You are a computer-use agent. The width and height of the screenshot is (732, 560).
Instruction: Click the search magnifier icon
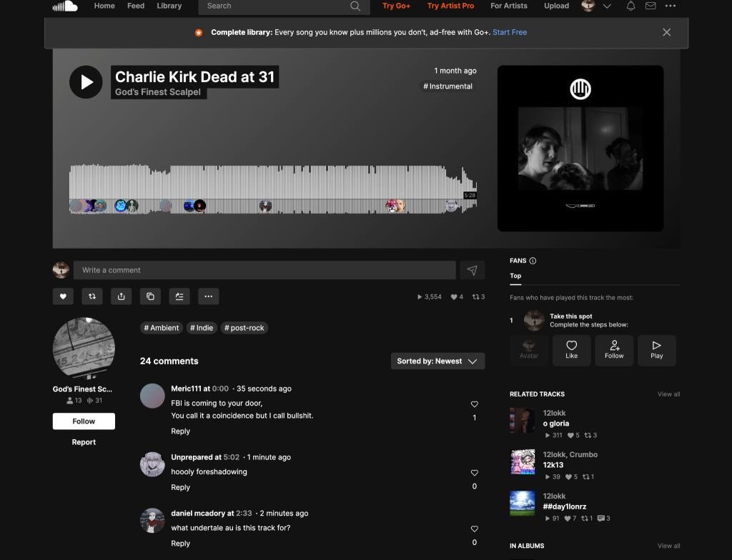[x=355, y=6]
